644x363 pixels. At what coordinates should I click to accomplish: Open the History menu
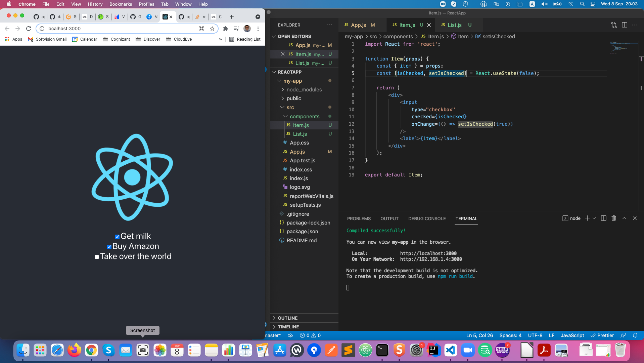pos(95,4)
